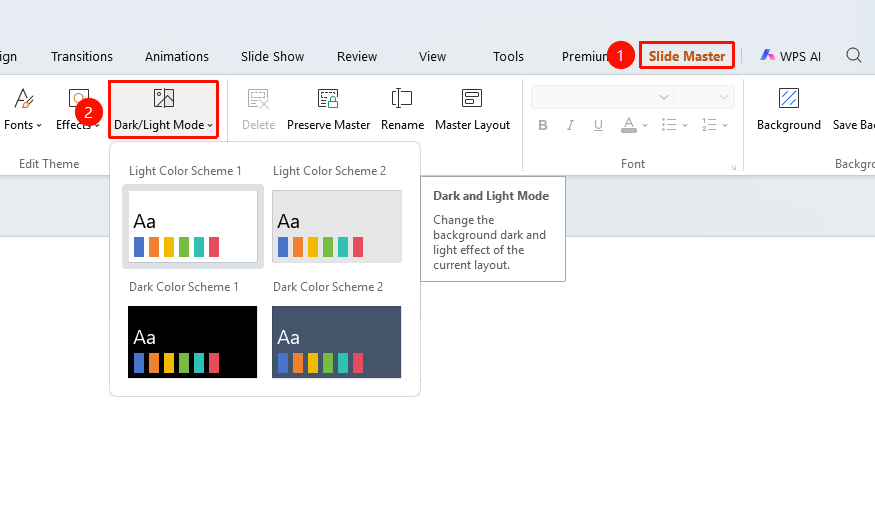Screen dimensions: 875x515
Task: Open the Master Layout dialog
Action: pyautogui.click(x=472, y=109)
